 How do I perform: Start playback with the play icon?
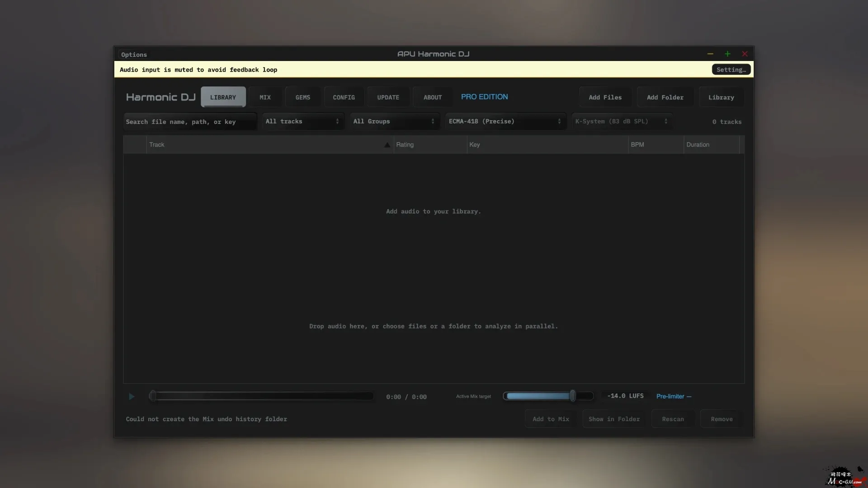pos(131,396)
